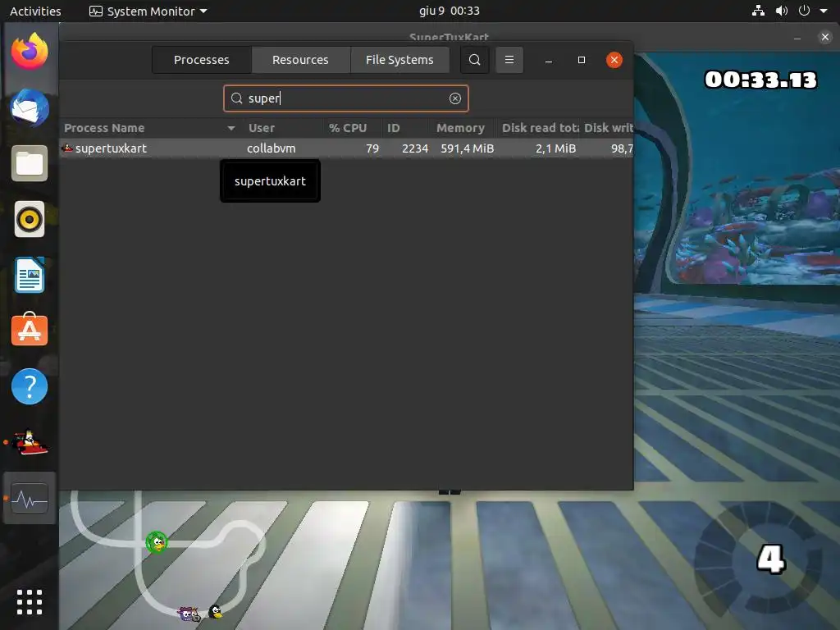840x630 pixels.
Task: Minimize the SuperTuxKart window
Action: [x=797, y=38]
